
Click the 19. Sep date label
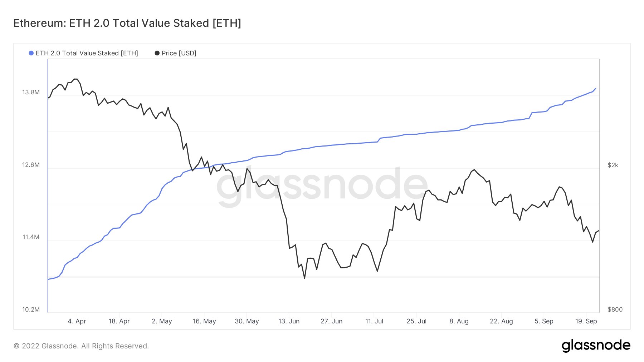coord(586,321)
